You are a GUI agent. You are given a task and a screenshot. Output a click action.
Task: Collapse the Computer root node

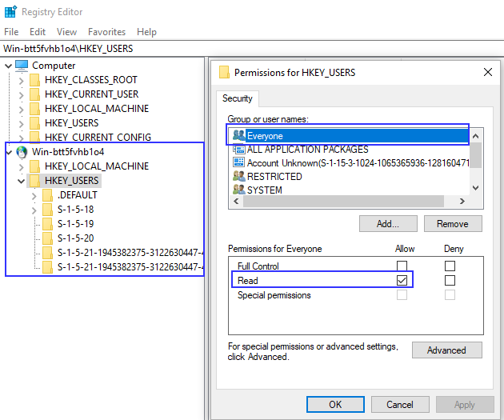(8, 66)
